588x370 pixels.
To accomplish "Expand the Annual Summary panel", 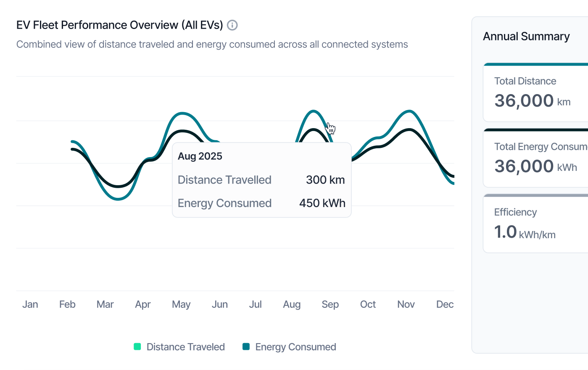I will point(526,36).
